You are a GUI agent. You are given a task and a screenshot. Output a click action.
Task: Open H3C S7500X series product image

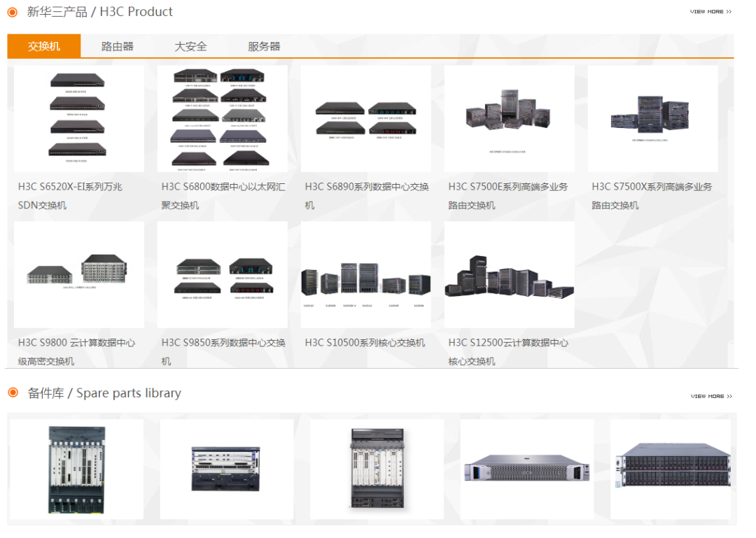click(x=653, y=119)
